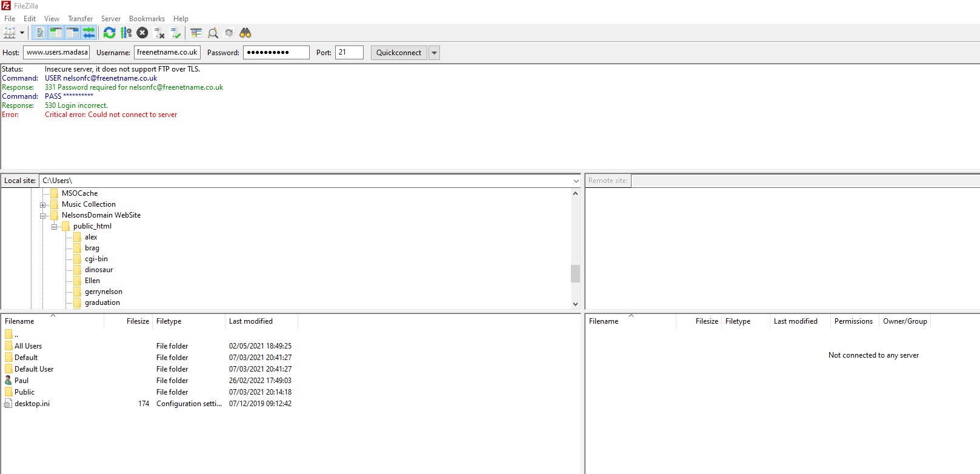
Task: Cancel the current operation
Action: (x=142, y=33)
